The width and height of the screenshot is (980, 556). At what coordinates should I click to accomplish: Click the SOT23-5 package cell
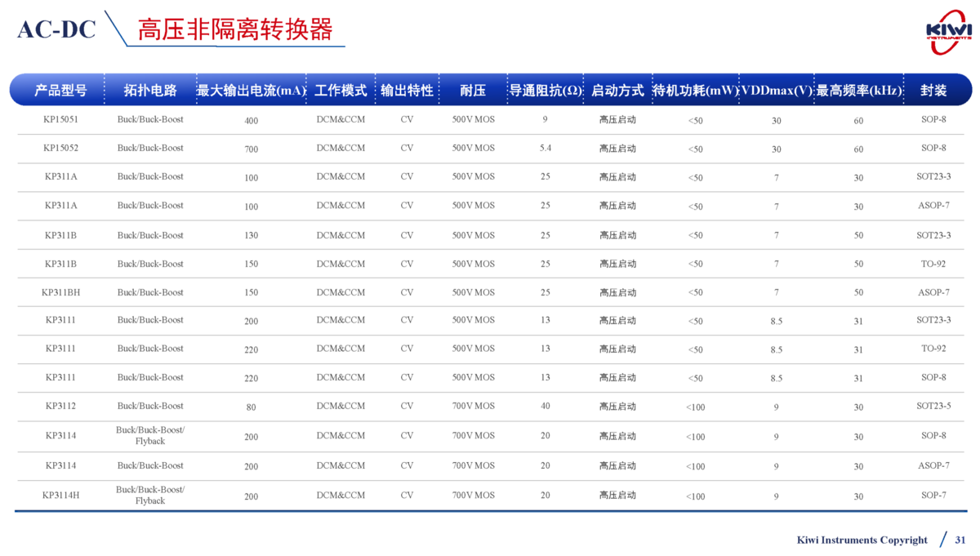[x=933, y=407]
